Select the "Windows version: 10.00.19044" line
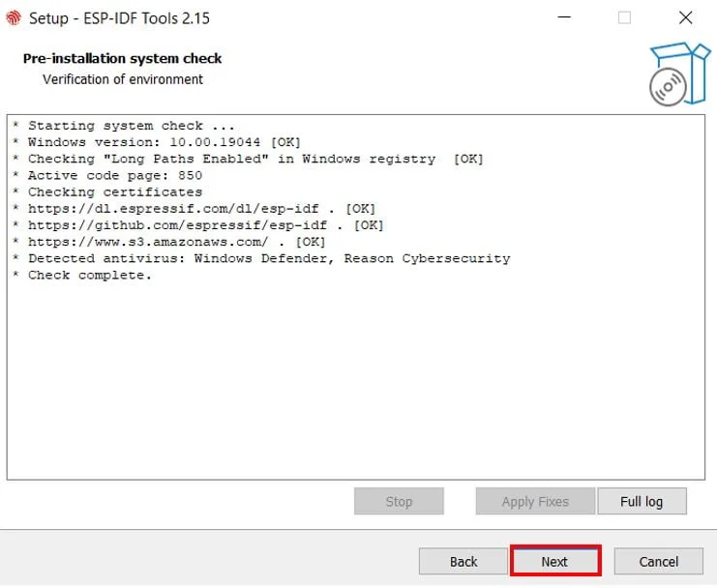This screenshot has width=717, height=588. tap(157, 142)
